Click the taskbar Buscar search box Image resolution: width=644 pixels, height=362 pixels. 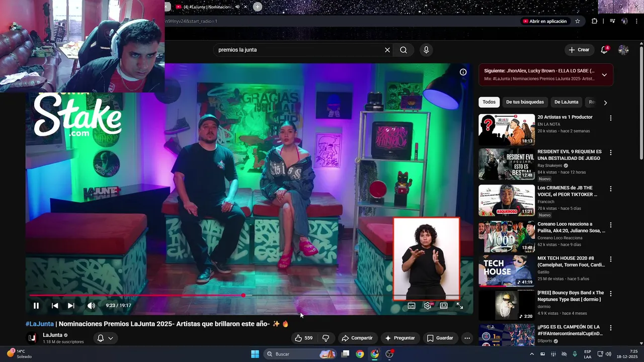click(x=300, y=354)
